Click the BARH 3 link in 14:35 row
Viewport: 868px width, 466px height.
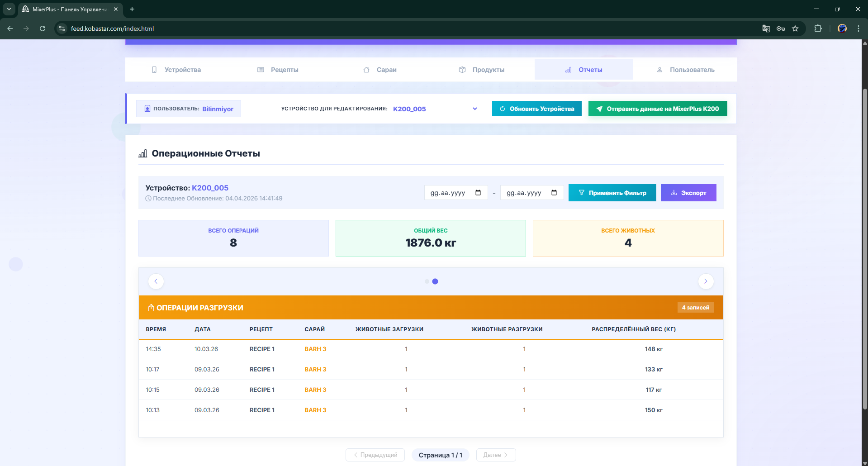tap(315, 349)
